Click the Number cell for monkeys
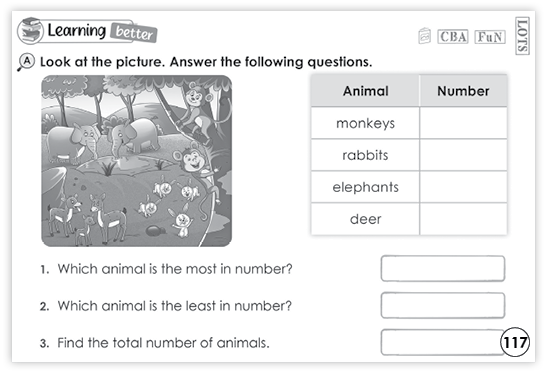This screenshot has width=547, height=373. [x=463, y=123]
